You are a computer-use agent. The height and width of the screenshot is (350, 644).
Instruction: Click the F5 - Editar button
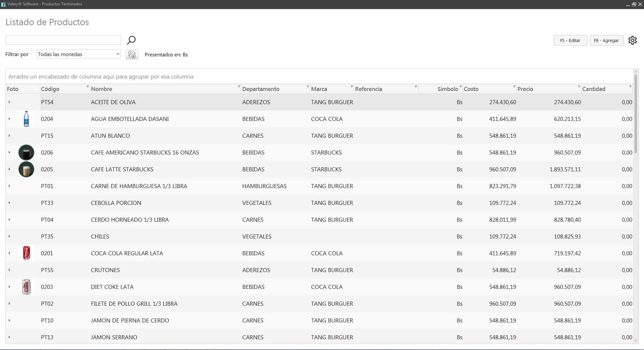point(570,40)
